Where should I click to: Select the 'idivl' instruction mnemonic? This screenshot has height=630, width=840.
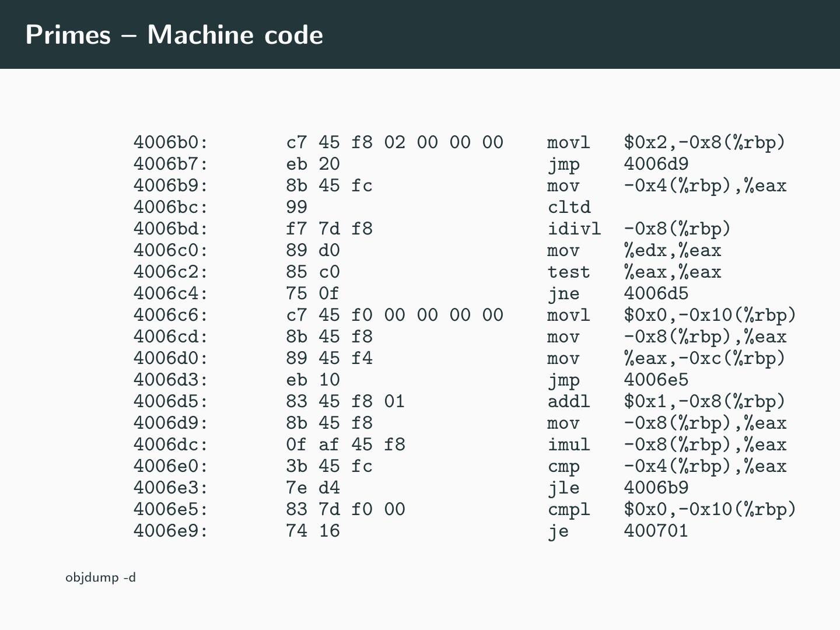click(574, 229)
